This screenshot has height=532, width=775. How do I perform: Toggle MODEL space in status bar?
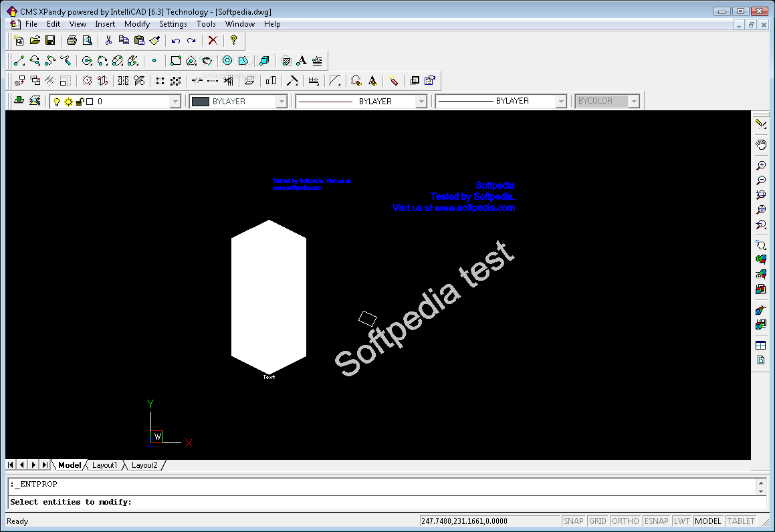[x=707, y=521]
